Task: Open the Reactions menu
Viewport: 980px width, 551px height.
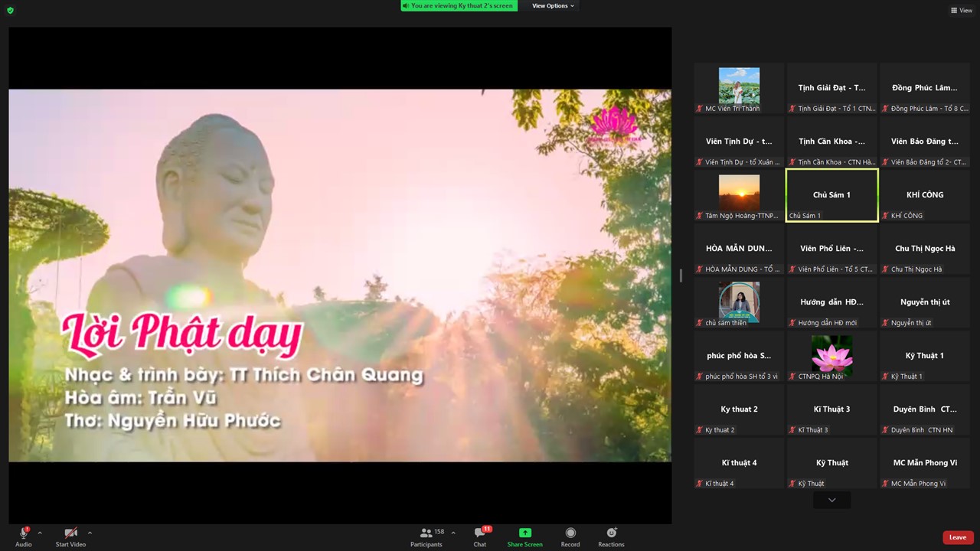Action: click(611, 536)
